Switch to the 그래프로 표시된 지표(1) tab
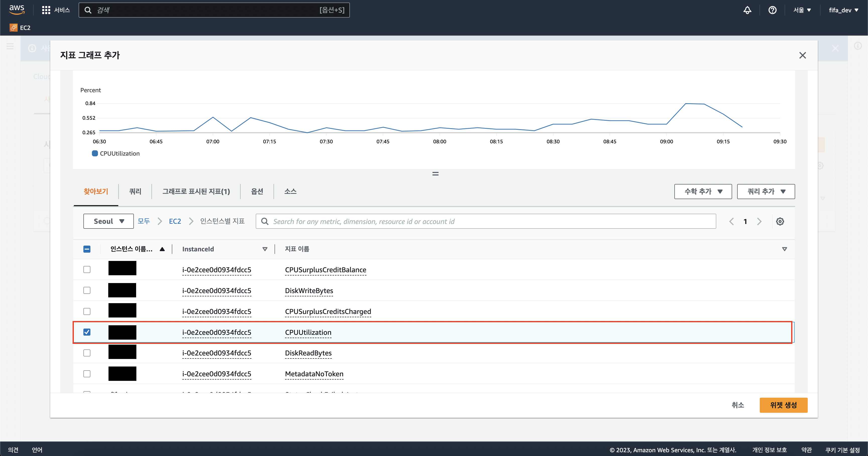This screenshot has height=456, width=868. [x=196, y=191]
